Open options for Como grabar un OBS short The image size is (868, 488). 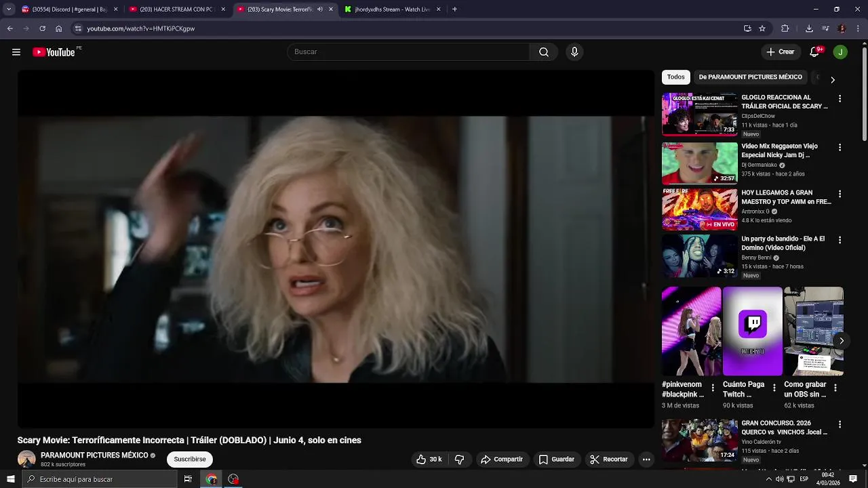835,388
